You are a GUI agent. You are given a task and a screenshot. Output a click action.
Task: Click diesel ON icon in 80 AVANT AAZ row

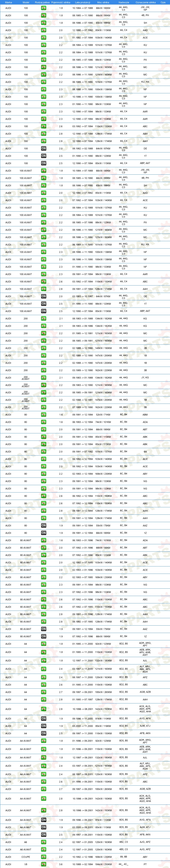click(43, 629)
